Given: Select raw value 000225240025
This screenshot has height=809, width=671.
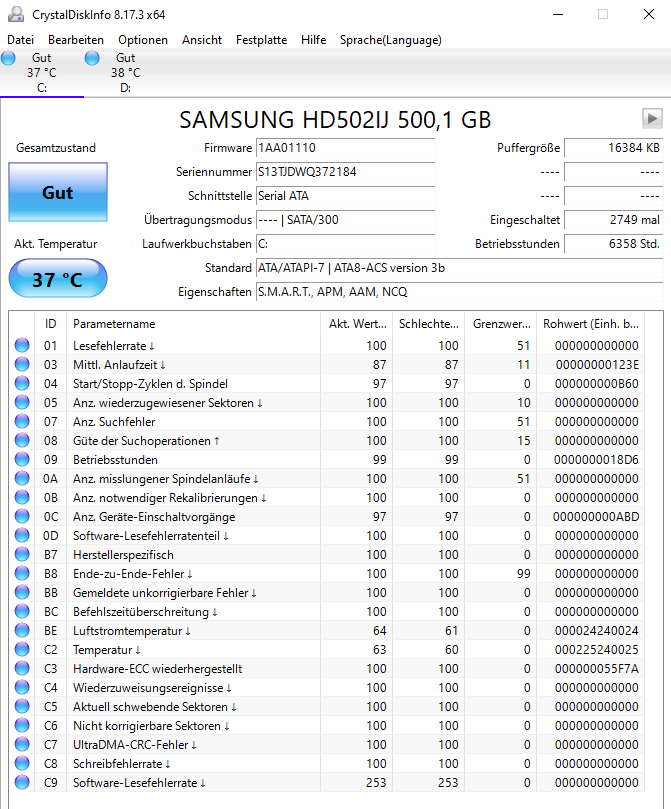Looking at the screenshot, I should tap(597, 650).
